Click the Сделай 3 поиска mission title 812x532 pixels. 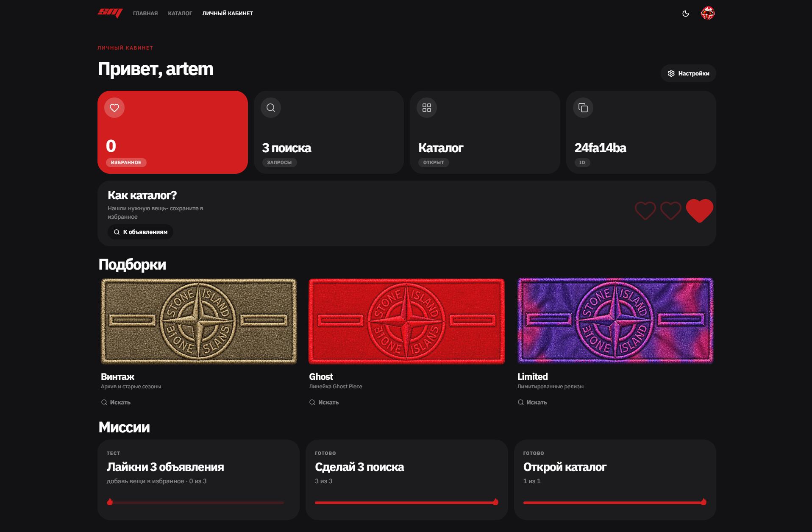click(359, 467)
